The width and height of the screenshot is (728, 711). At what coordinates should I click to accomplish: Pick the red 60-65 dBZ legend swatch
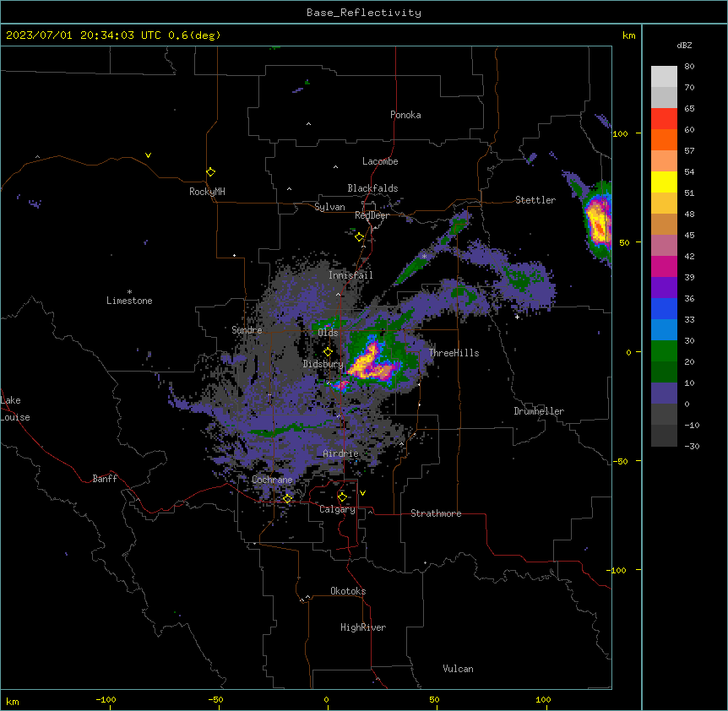(664, 119)
